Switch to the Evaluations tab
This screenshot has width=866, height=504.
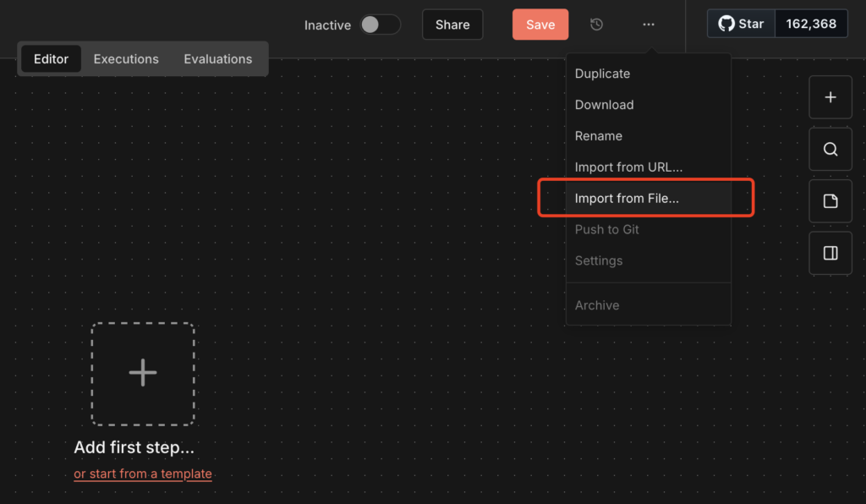tap(217, 59)
